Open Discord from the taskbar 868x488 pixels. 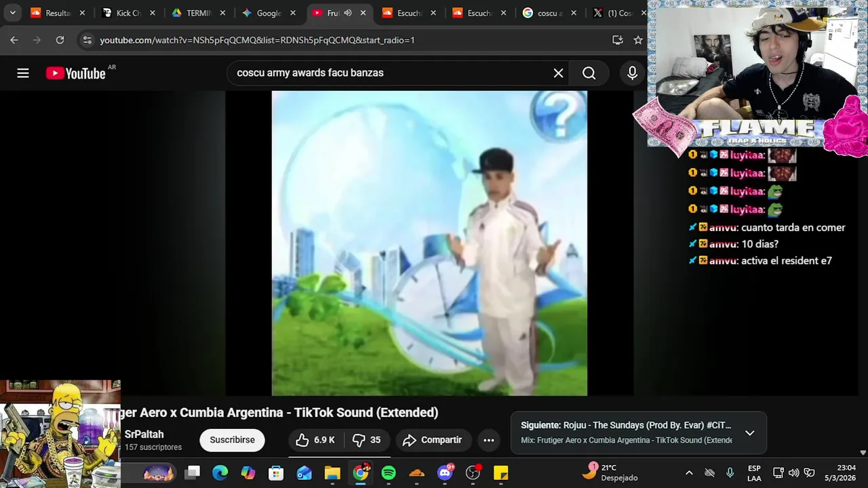coord(445,473)
